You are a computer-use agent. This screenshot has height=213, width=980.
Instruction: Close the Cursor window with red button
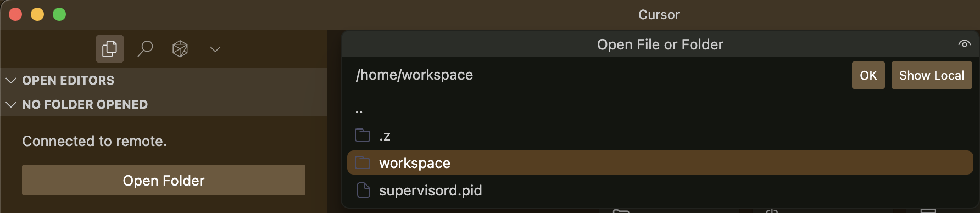tap(15, 14)
